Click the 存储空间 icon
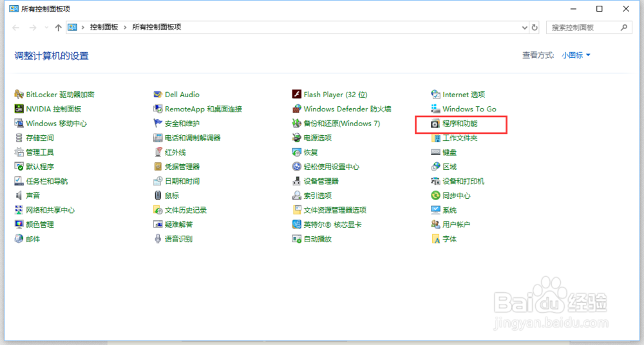 pos(19,138)
